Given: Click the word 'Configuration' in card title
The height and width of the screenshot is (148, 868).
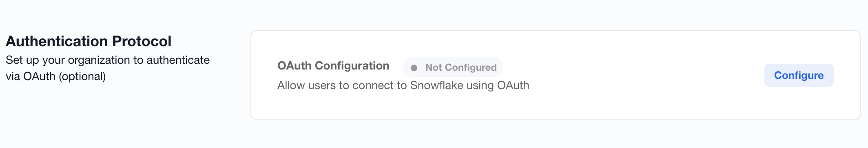Looking at the screenshot, I should coord(352,66).
